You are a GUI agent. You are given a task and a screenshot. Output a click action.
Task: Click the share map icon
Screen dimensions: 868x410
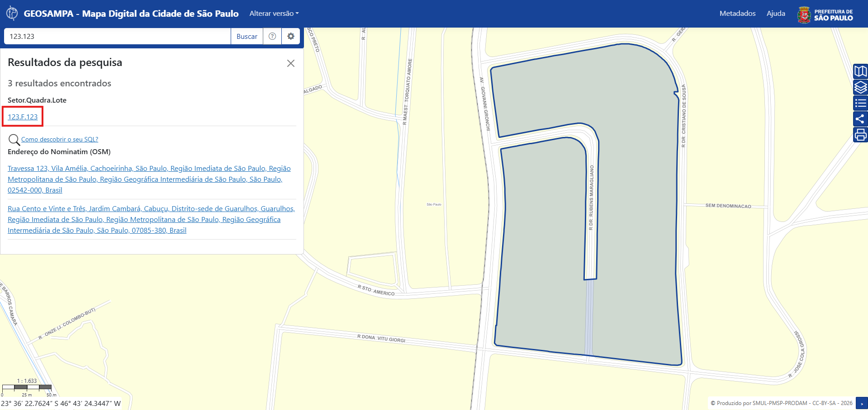click(x=860, y=119)
